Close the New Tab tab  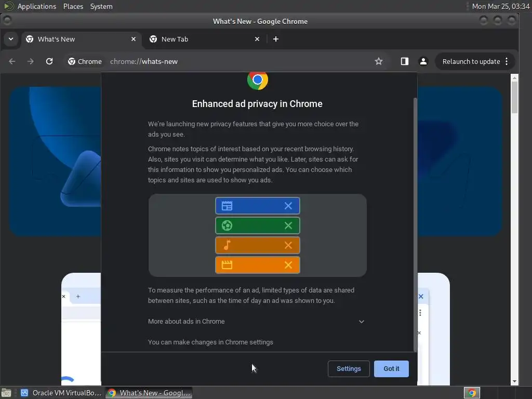257,39
